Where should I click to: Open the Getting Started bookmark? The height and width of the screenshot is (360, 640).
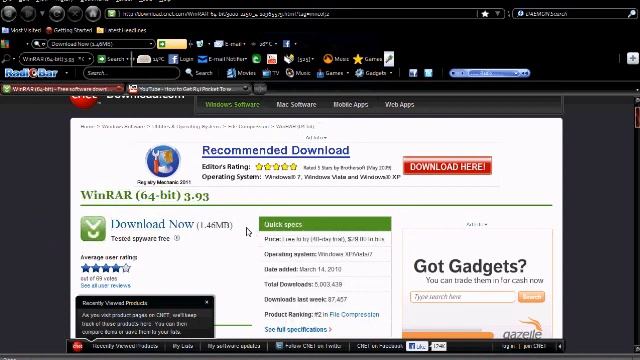click(x=69, y=30)
